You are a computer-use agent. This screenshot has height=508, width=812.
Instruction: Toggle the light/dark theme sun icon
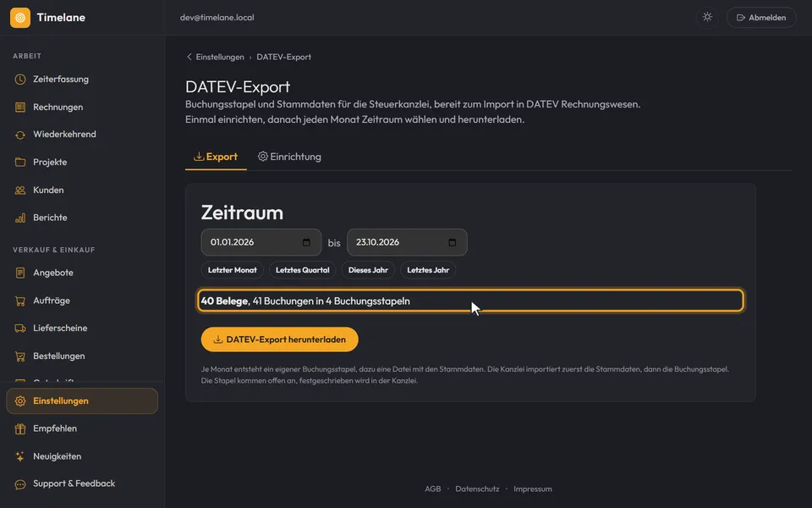(x=707, y=17)
